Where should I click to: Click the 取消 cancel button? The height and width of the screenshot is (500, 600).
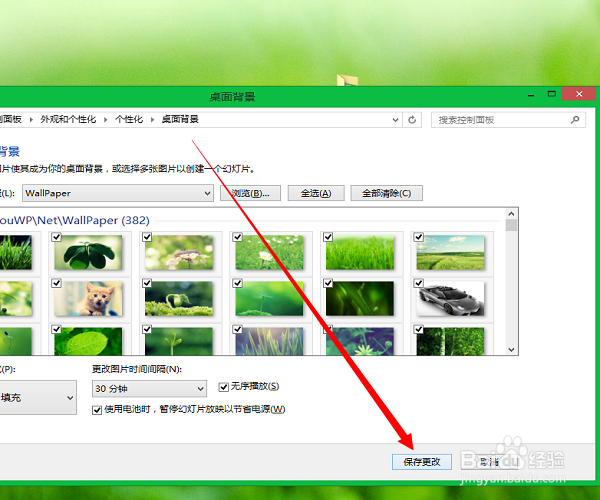pyautogui.click(x=489, y=462)
